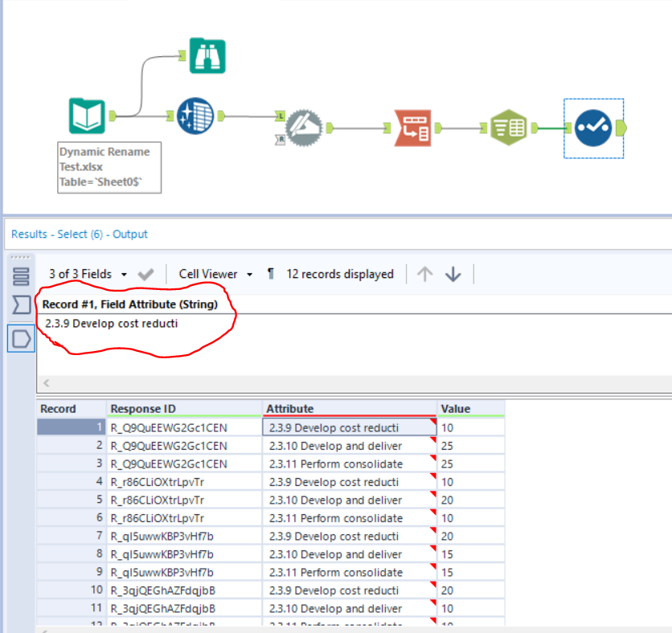Image resolution: width=672 pixels, height=633 pixels.
Task: Click the Transpose tool output anchor
Action: pos(438,128)
